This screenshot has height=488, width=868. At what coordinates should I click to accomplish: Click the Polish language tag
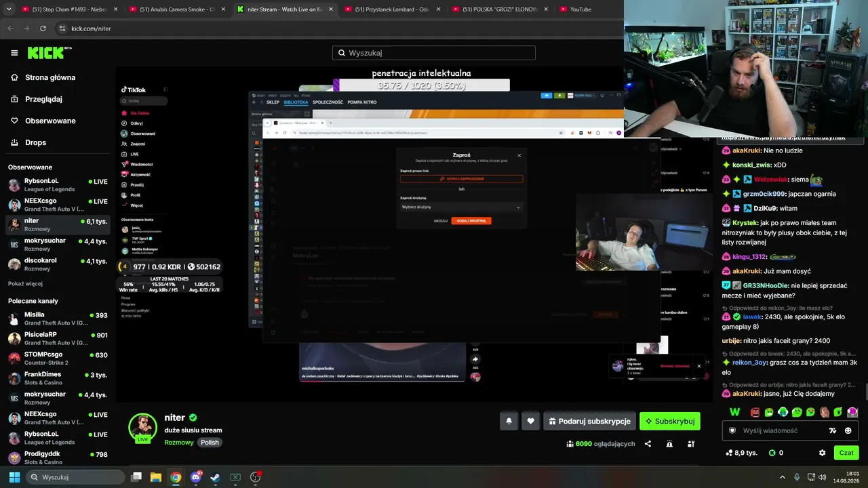pos(210,443)
